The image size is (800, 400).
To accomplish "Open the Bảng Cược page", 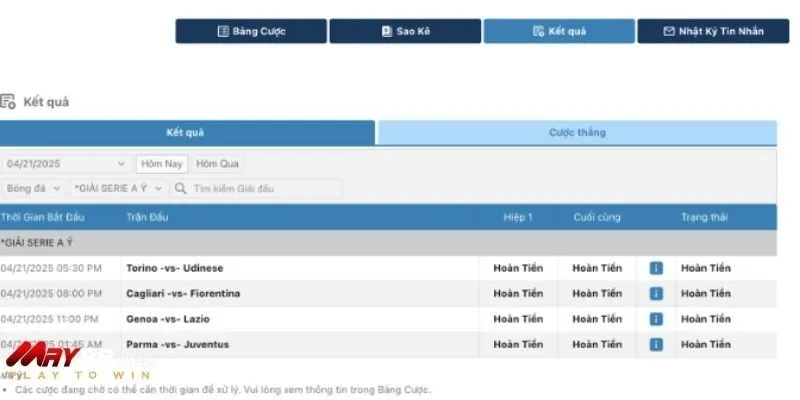I will pos(251,31).
